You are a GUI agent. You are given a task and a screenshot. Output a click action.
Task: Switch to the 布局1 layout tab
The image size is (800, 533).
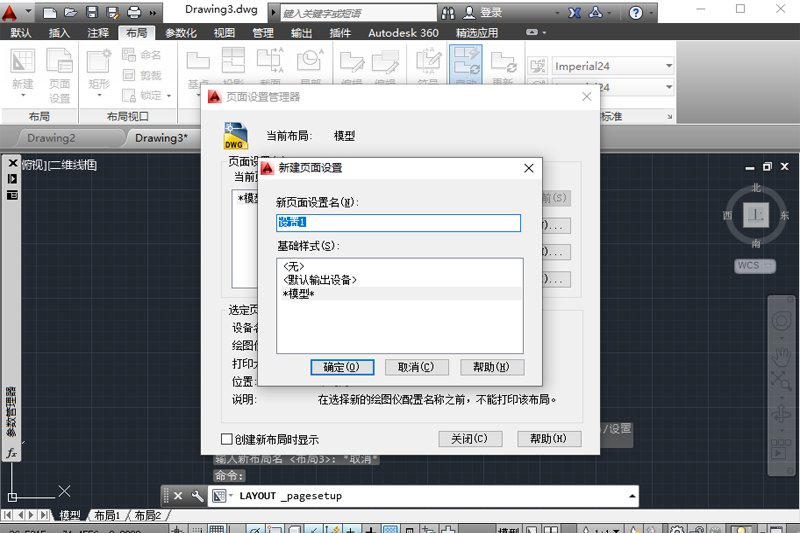click(107, 515)
